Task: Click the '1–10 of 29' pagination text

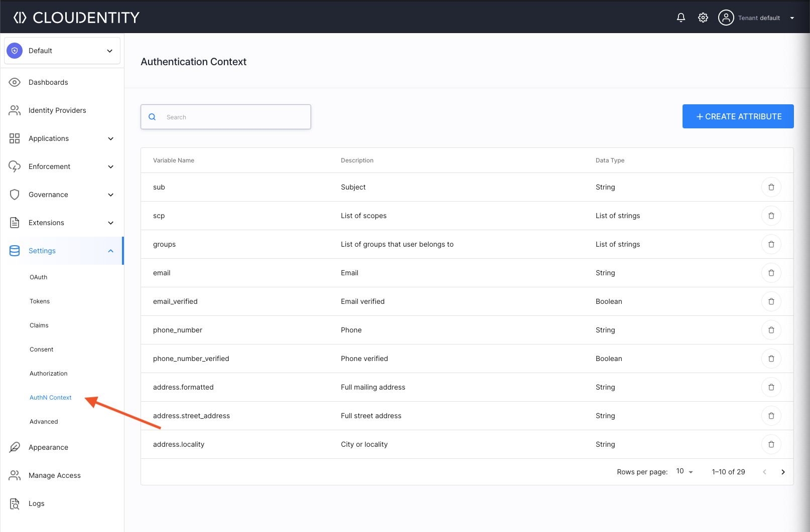Action: click(728, 472)
